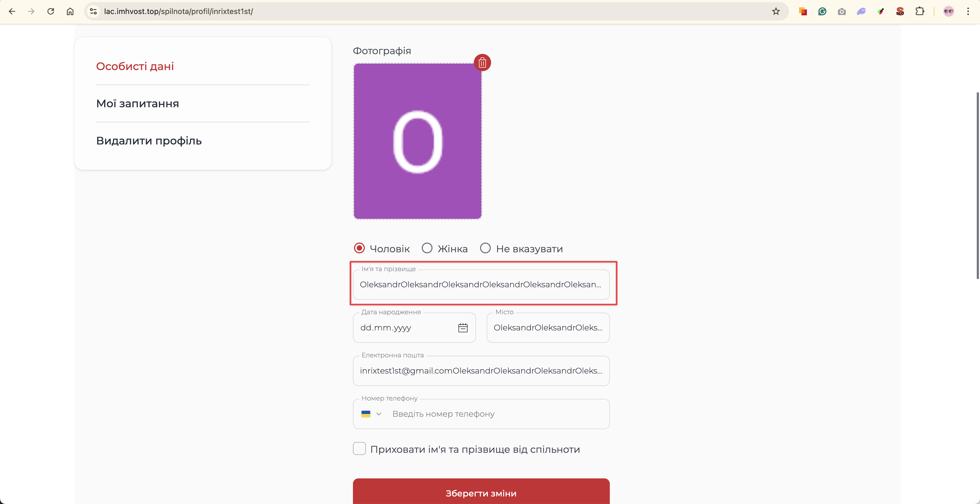Reload the page
The width and height of the screenshot is (980, 504).
coord(51,11)
